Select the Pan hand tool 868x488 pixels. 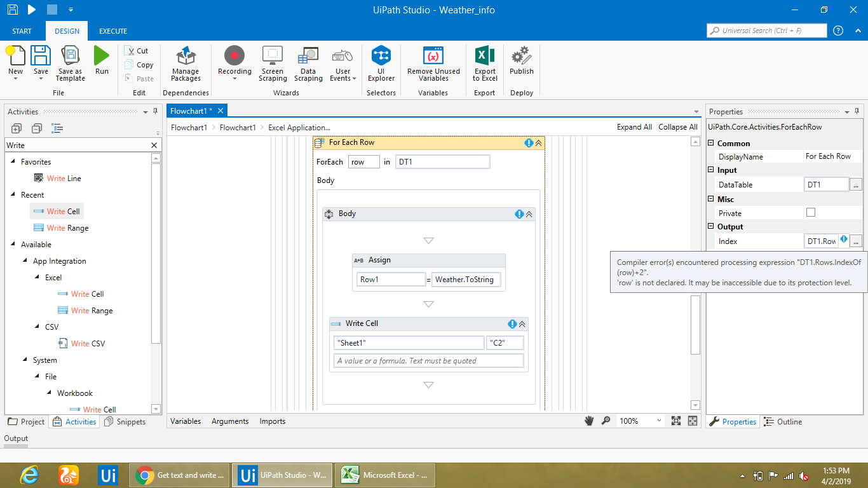pyautogui.click(x=590, y=421)
